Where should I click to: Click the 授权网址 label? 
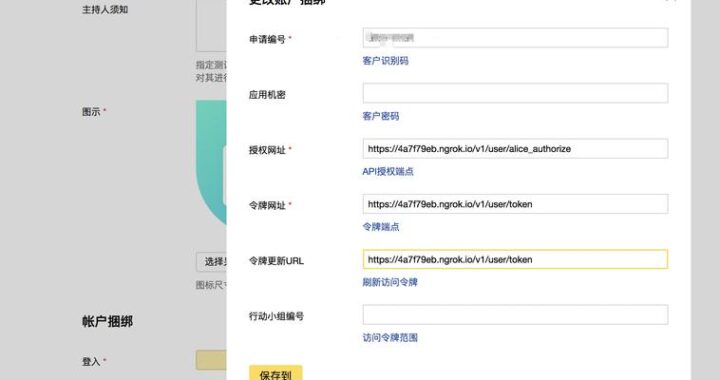pyautogui.click(x=267, y=150)
